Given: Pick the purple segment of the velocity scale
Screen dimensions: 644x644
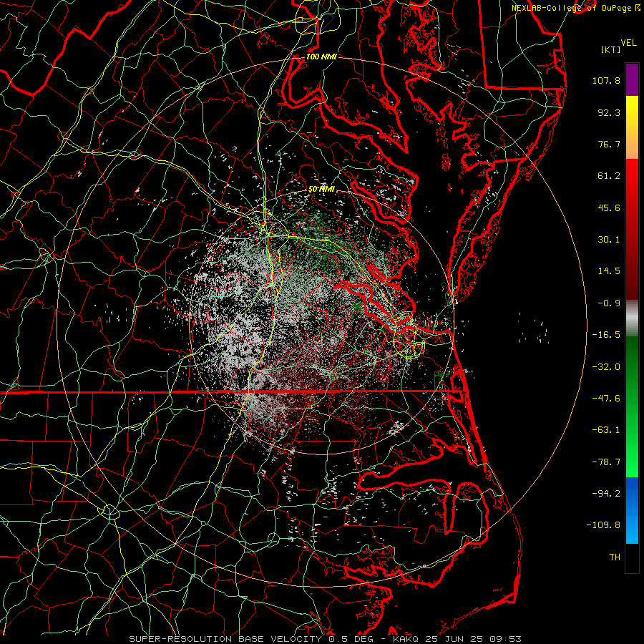Looking at the screenshot, I should (632, 79).
